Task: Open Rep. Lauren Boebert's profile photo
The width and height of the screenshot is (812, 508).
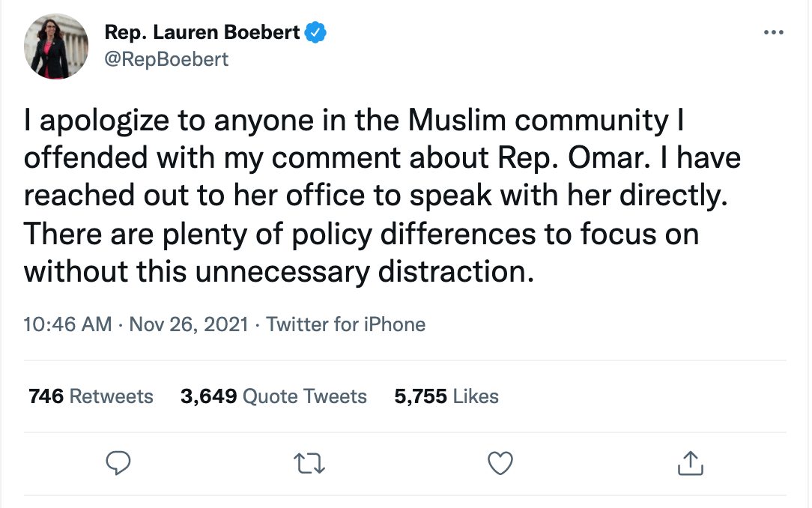Action: coord(56,46)
